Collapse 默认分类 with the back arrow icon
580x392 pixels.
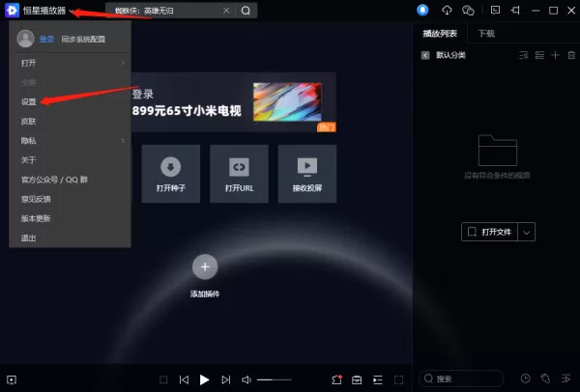[x=425, y=55]
